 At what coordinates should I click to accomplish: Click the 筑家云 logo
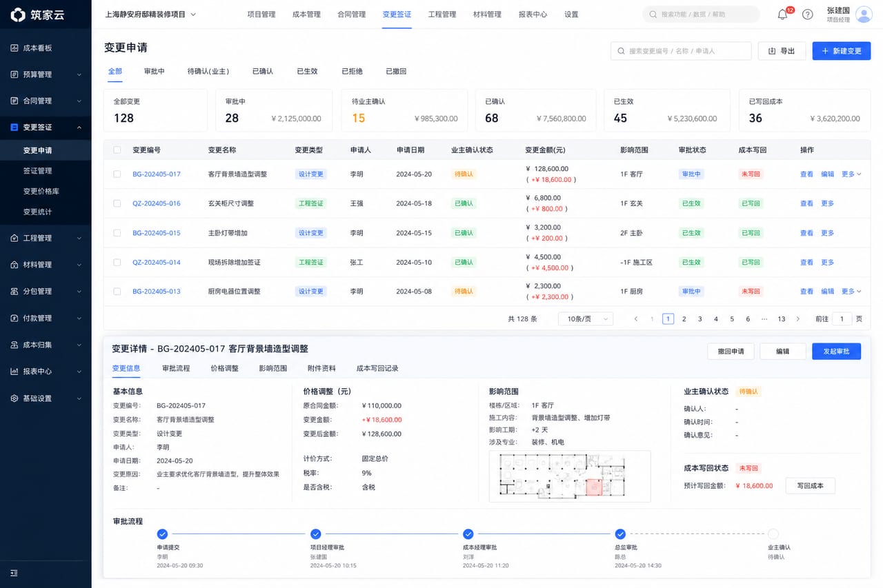tap(38, 14)
